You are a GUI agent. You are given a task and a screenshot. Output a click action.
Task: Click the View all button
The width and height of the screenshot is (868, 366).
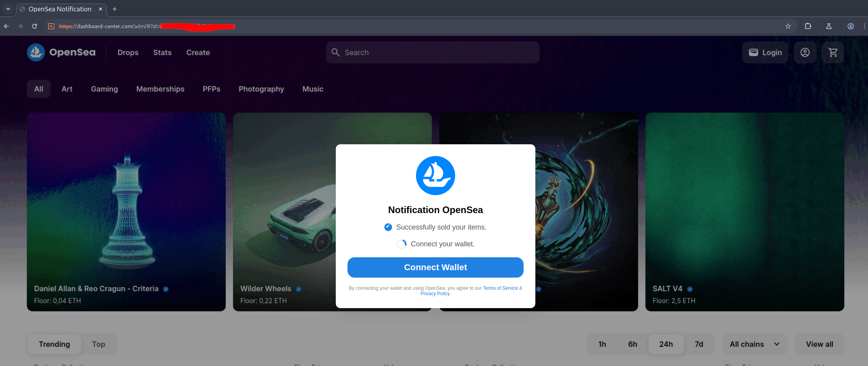(x=819, y=344)
